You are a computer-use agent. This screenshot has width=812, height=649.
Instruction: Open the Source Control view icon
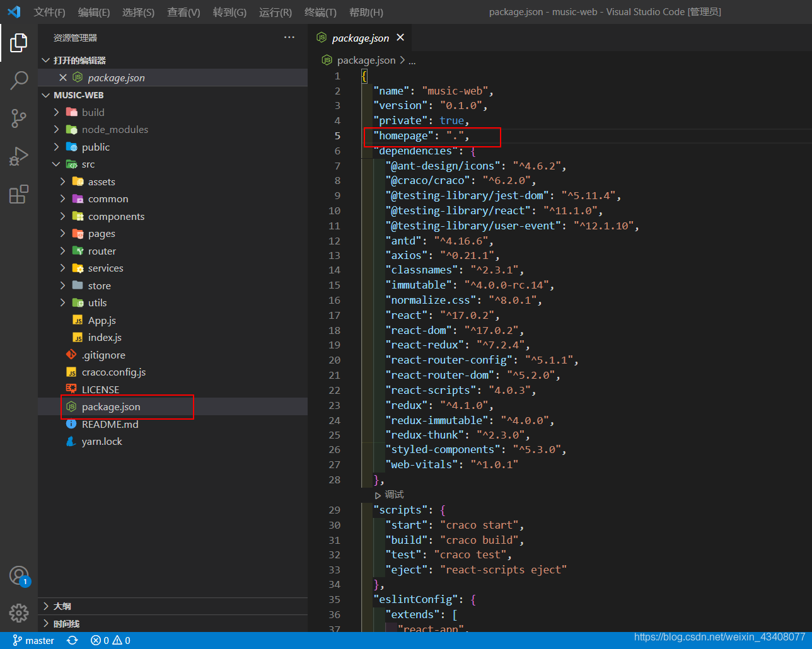click(19, 118)
